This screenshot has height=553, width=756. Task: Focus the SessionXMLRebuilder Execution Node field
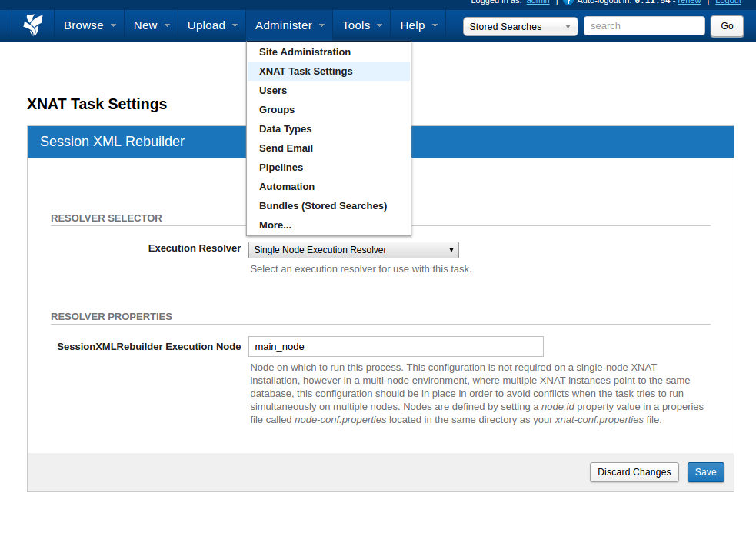click(395, 347)
